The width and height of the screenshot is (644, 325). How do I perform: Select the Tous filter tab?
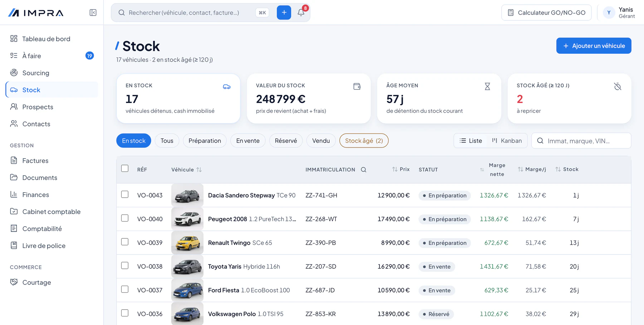pos(167,141)
